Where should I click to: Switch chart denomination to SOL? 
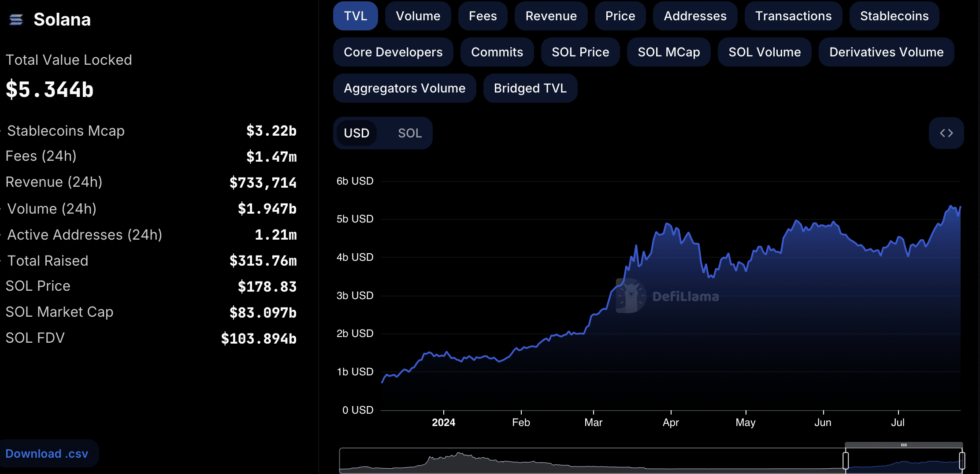pyautogui.click(x=410, y=133)
